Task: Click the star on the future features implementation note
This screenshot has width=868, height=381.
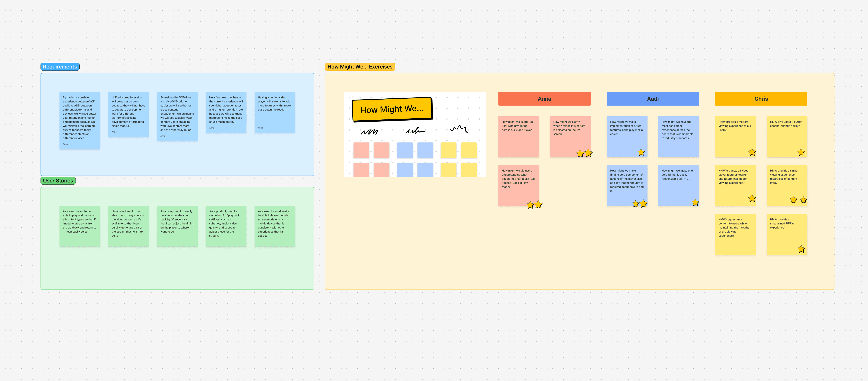Action: click(641, 152)
